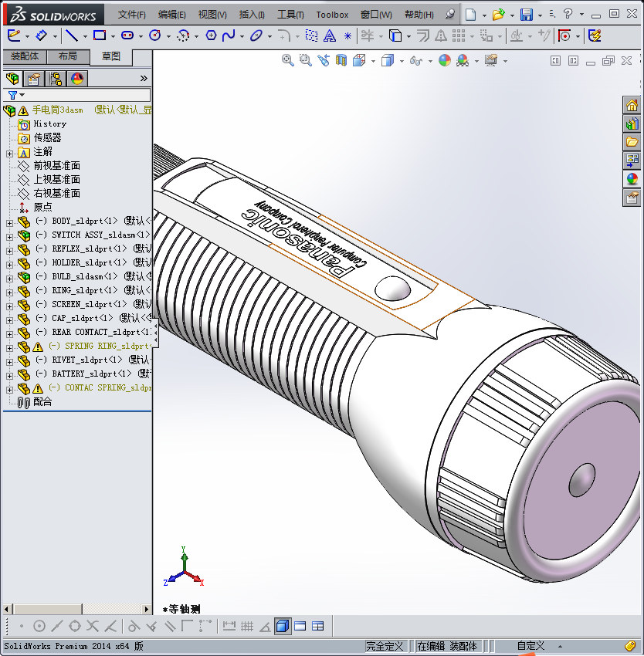The width and height of the screenshot is (644, 656).
Task: Toggle single-window layout icon in bottom bar
Action: point(300,627)
